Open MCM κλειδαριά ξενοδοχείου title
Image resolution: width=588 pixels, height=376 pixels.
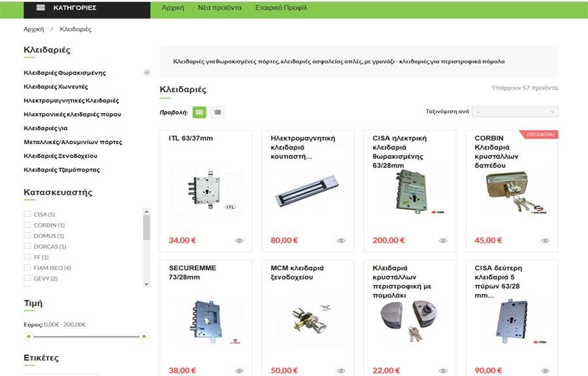[x=297, y=273]
